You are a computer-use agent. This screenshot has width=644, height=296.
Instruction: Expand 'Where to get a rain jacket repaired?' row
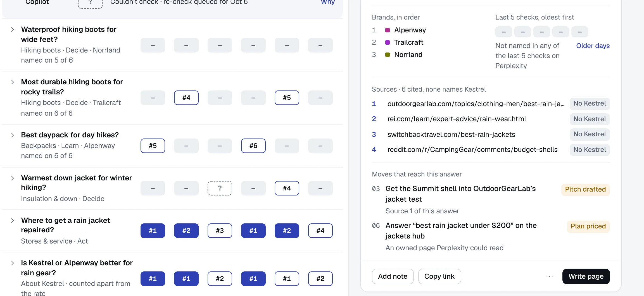click(13, 221)
